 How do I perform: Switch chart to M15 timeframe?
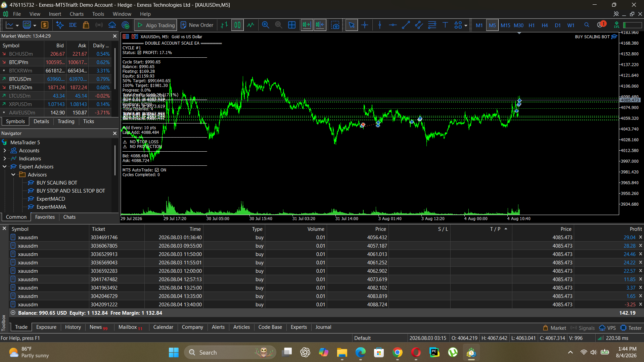tap(505, 25)
